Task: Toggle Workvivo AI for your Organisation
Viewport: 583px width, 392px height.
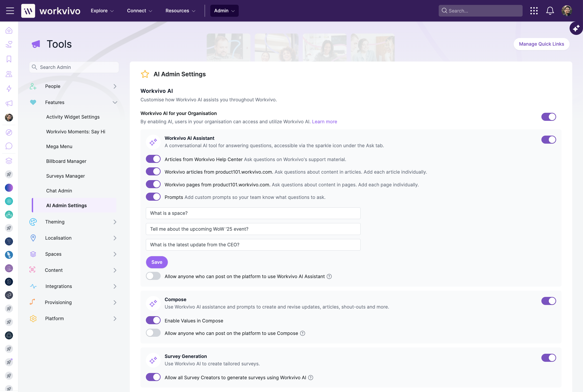Action: 549,117
